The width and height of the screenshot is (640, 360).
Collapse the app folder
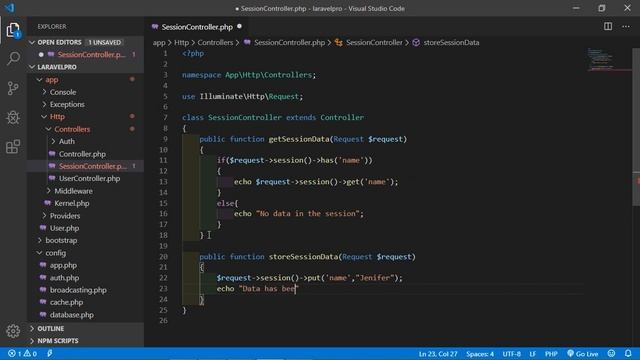pos(40,80)
